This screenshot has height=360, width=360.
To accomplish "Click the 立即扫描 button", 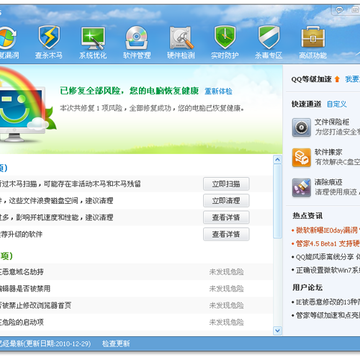I will click(x=226, y=184).
